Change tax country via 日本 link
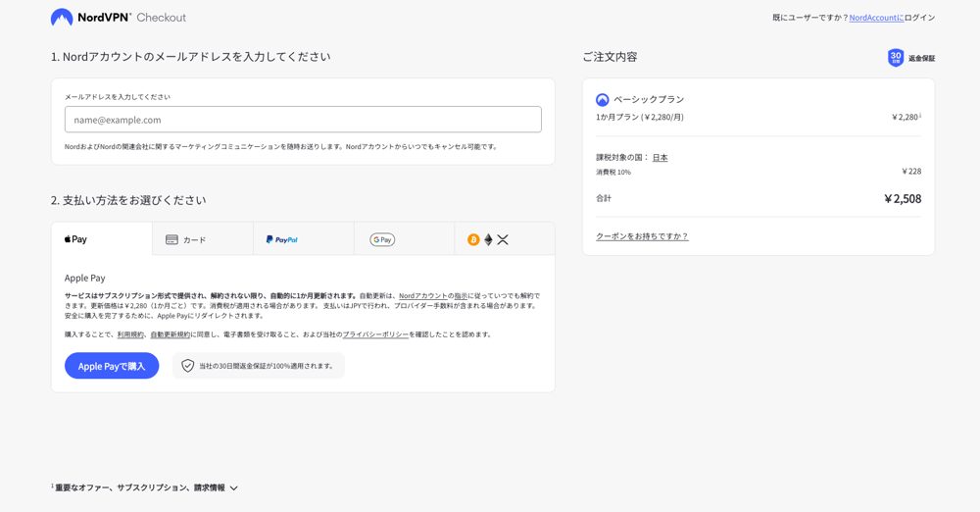980x512 pixels. 660,158
